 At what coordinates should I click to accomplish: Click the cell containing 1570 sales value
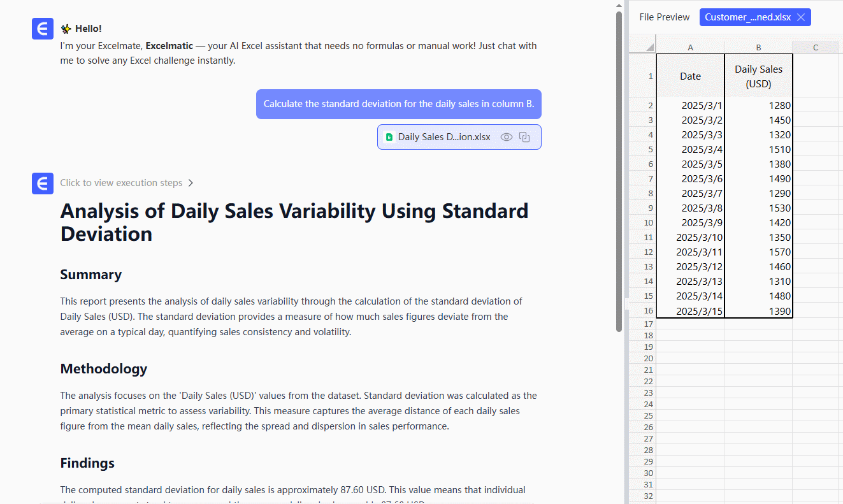pos(758,252)
